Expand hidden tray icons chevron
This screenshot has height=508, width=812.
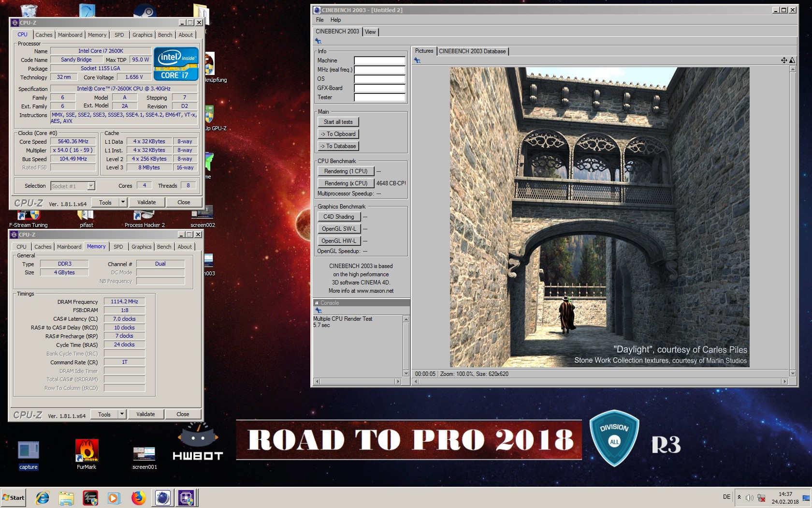(x=739, y=497)
